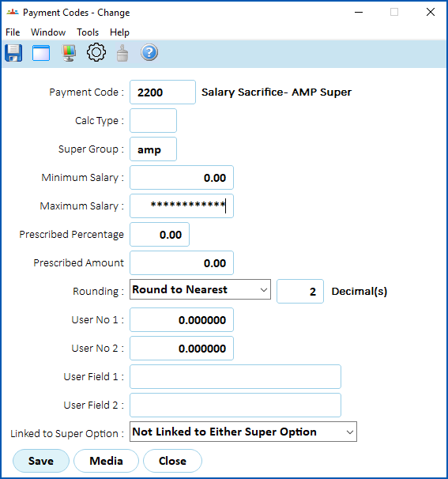Click the Media button

pos(107,461)
